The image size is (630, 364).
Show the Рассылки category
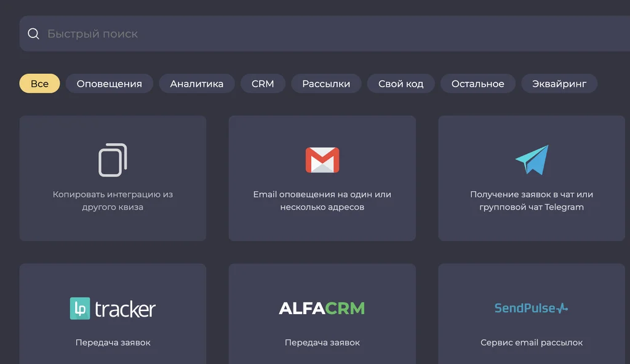tap(326, 84)
